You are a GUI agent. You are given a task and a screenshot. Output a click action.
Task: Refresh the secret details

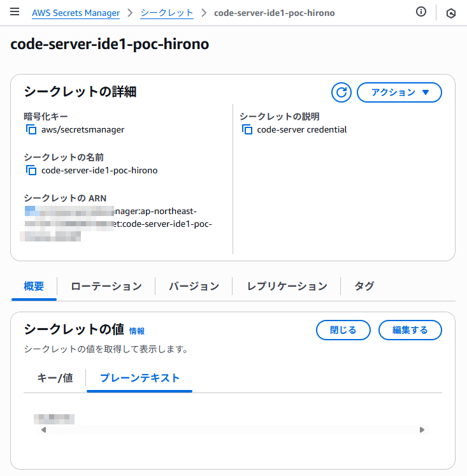[341, 92]
